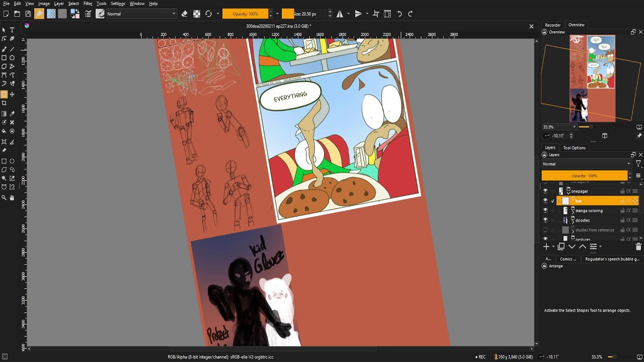Delete the selected layer with trash icon
Image resolution: width=644 pixels, height=362 pixels.
tap(638, 247)
